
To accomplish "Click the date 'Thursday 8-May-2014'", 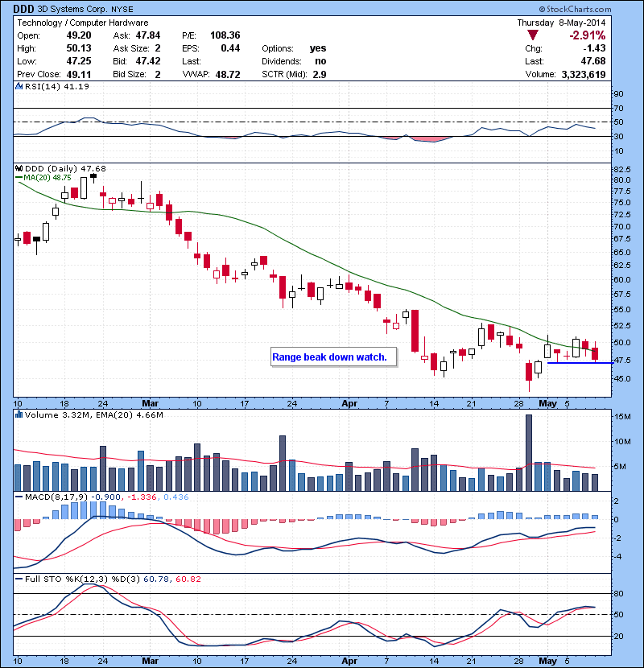I will coord(561,23).
